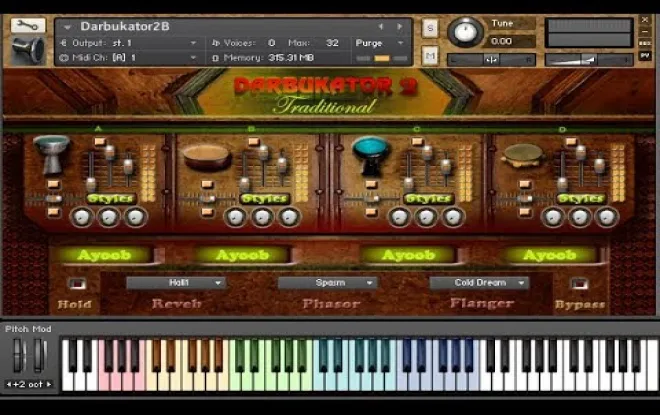Click the third knob in section B

tap(289, 217)
